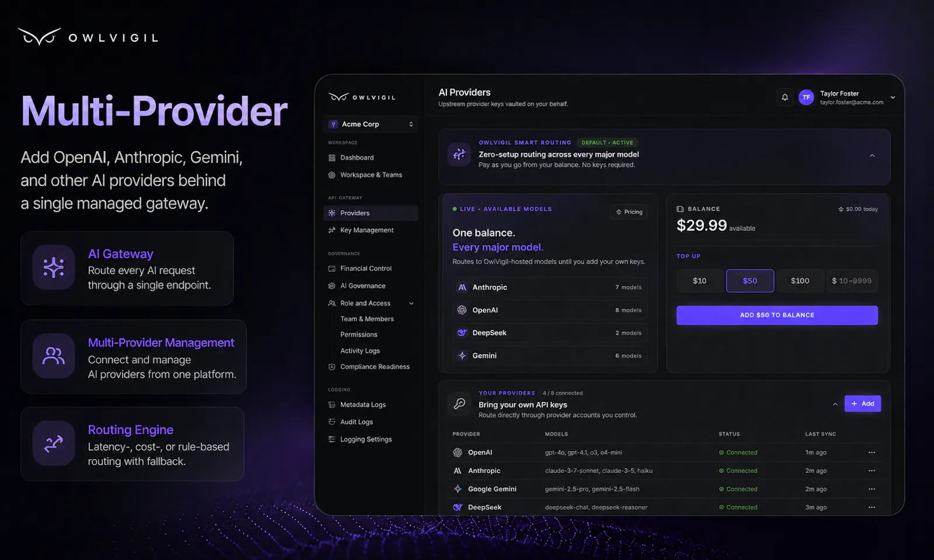The width and height of the screenshot is (934, 560).
Task: Click the AI Gateway feature card icon
Action: 54,268
